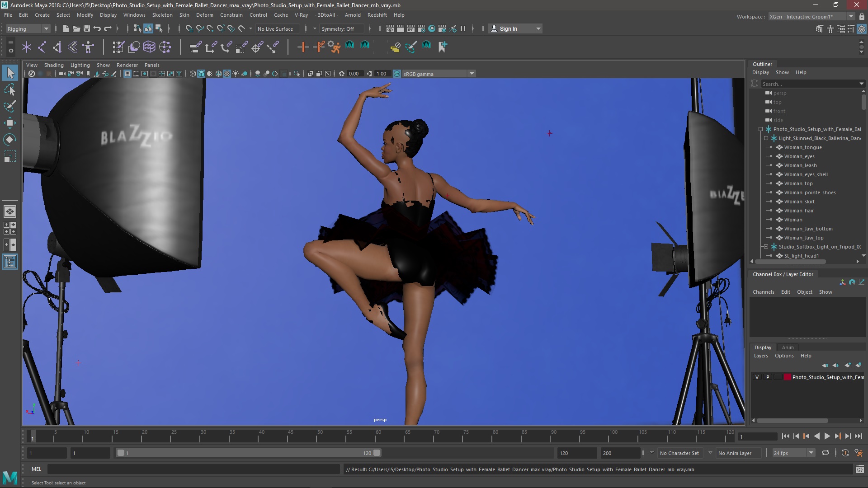Toggle layer visibility V box

coord(757,377)
